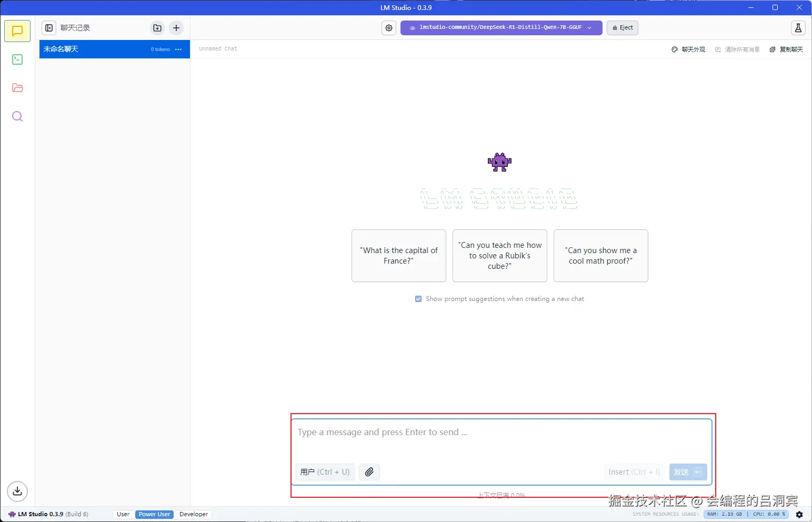Click the CPU usage indicator
Screen dimensions: 812x522
769,515
